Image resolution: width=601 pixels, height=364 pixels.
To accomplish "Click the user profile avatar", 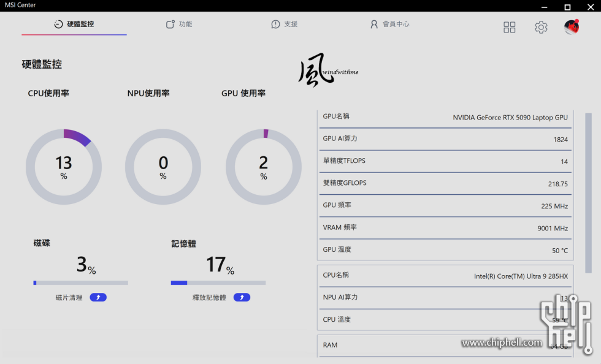I will pos(572,27).
